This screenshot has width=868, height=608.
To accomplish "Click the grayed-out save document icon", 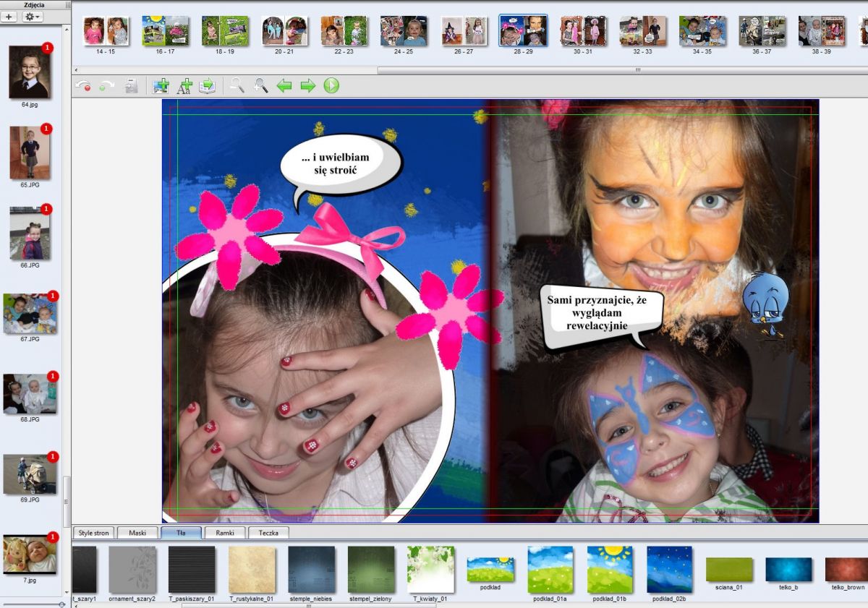I will pyautogui.click(x=131, y=86).
